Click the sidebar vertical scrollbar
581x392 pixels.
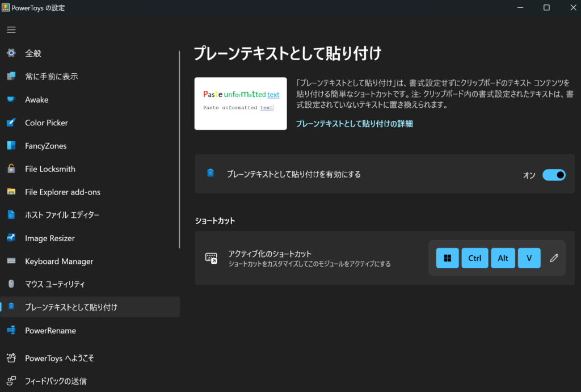179,149
